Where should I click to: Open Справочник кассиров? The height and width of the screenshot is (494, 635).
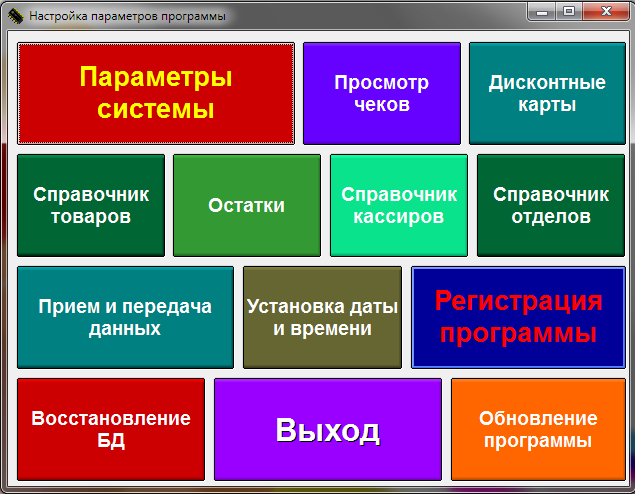pos(399,205)
